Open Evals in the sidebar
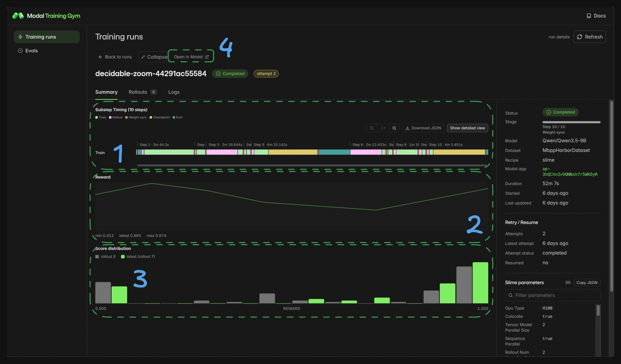 (47, 51)
